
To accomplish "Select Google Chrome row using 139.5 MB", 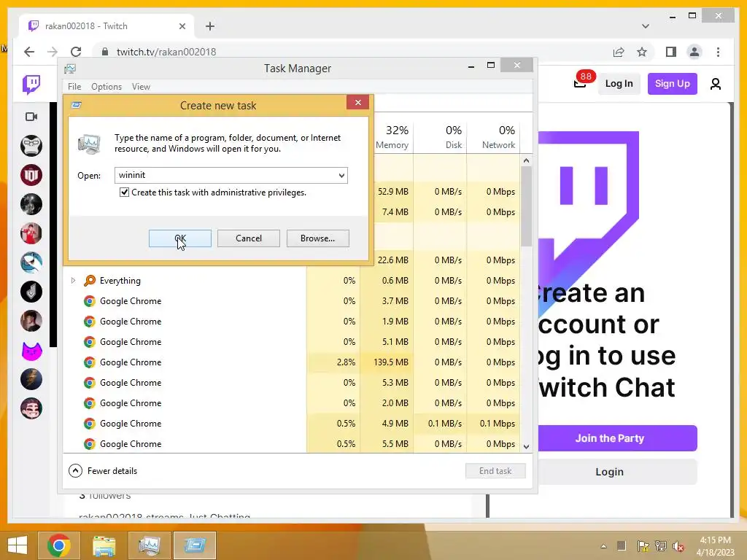I will click(x=292, y=362).
